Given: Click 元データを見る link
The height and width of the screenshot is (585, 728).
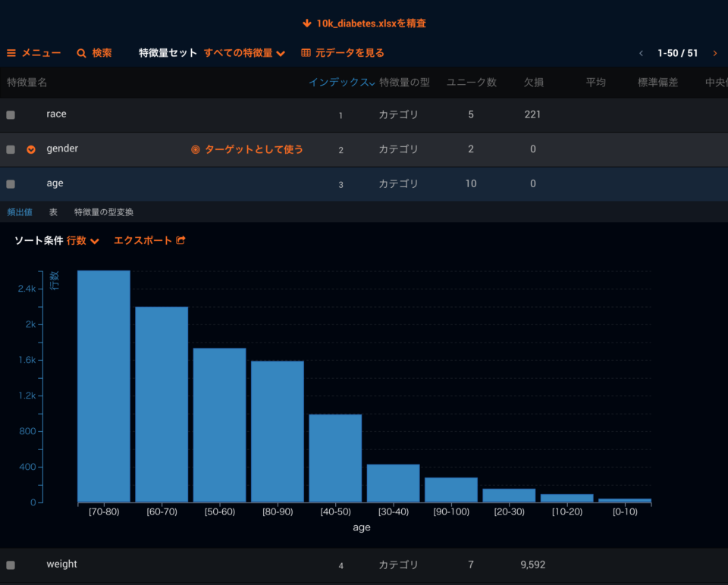Looking at the screenshot, I should tap(350, 53).
